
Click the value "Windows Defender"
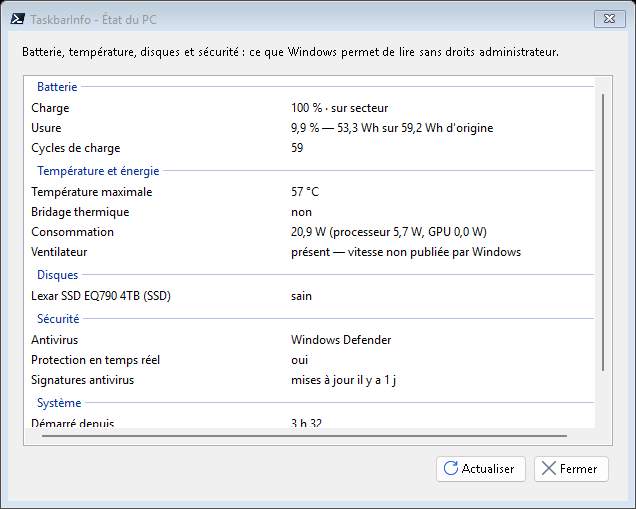[341, 339]
